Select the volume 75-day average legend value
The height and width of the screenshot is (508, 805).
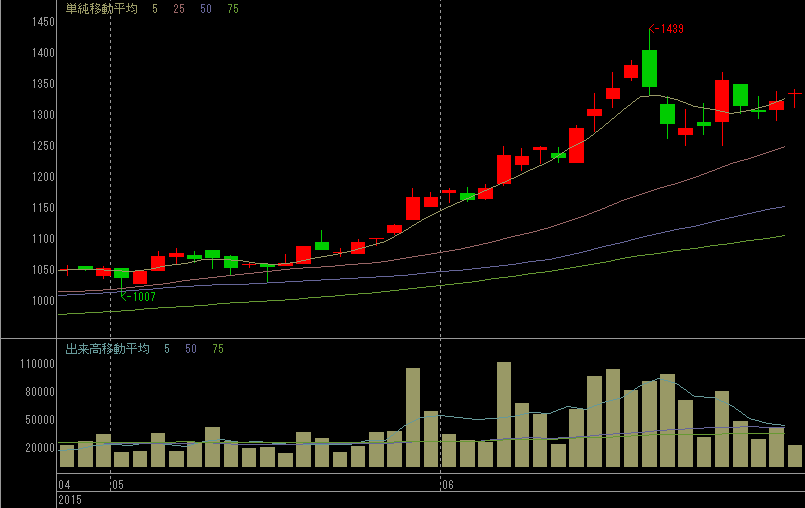click(218, 349)
